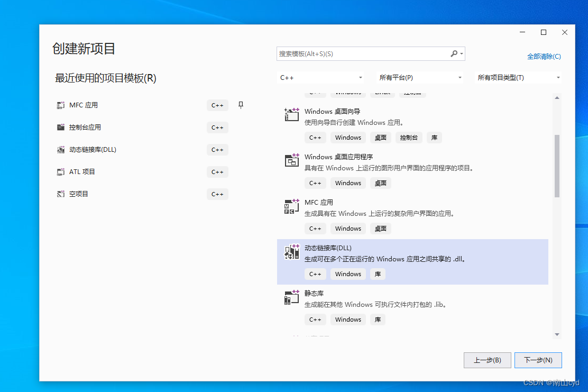Select the 静态库 template title
The height and width of the screenshot is (392, 588).
[314, 294]
